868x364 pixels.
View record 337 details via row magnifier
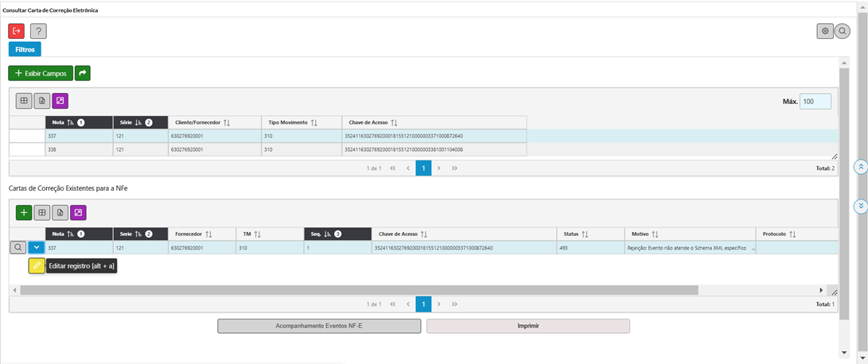[18, 247]
